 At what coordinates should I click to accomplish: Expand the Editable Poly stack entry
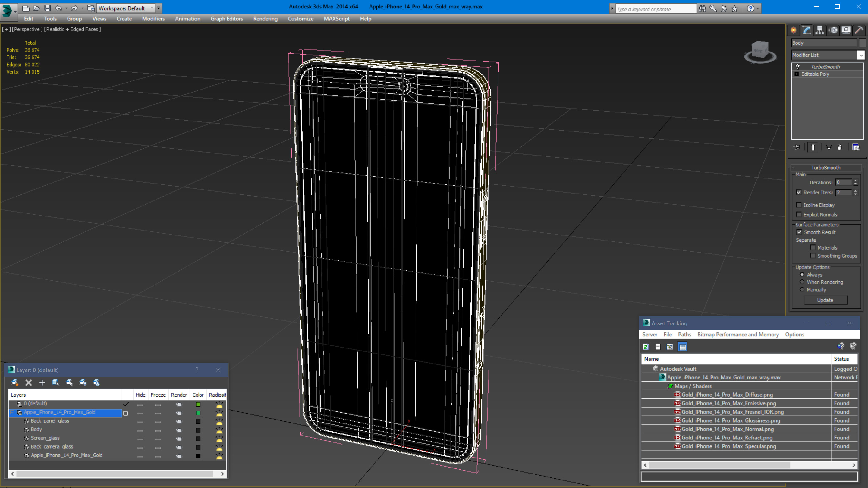click(797, 74)
